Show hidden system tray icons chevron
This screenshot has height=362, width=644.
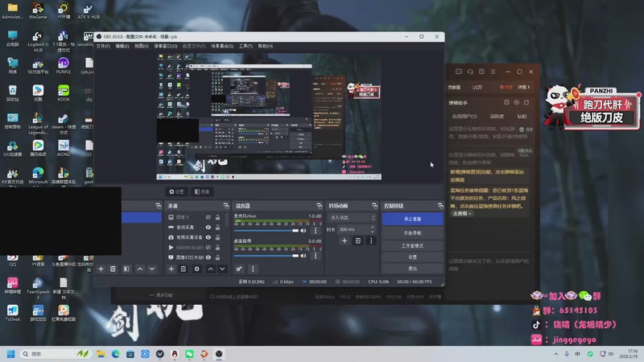coord(556,354)
